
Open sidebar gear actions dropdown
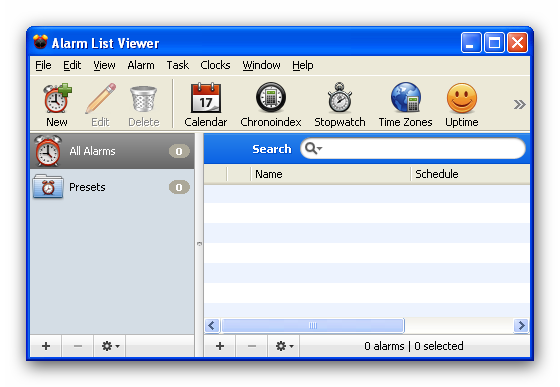point(110,346)
